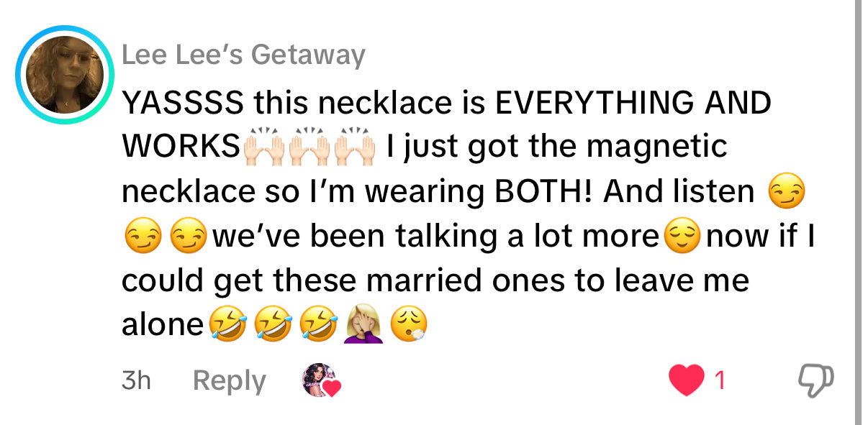
Task: Visit the Lee Lee's Getaway username link
Action: tap(243, 55)
